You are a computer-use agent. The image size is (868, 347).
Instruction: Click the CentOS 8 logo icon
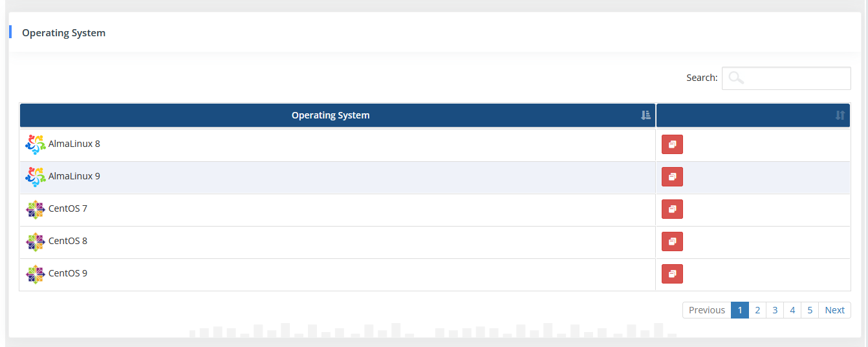pyautogui.click(x=36, y=241)
